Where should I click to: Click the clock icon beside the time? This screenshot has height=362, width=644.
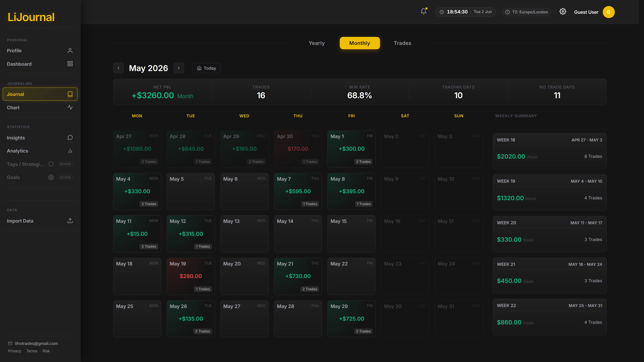point(442,12)
